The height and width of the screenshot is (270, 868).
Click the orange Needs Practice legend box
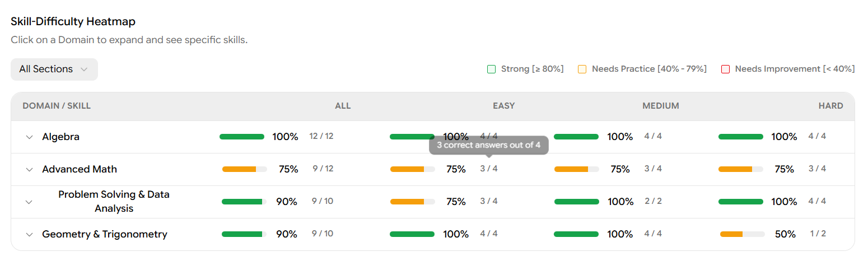pos(582,69)
